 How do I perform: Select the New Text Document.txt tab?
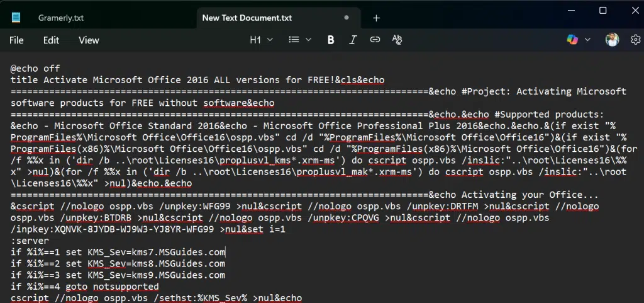point(247,18)
